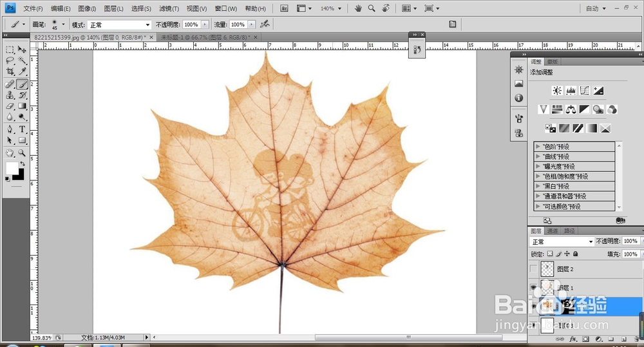Image resolution: width=644 pixels, height=347 pixels.
Task: Open the brush preset picker dropdown
Action: [63, 24]
